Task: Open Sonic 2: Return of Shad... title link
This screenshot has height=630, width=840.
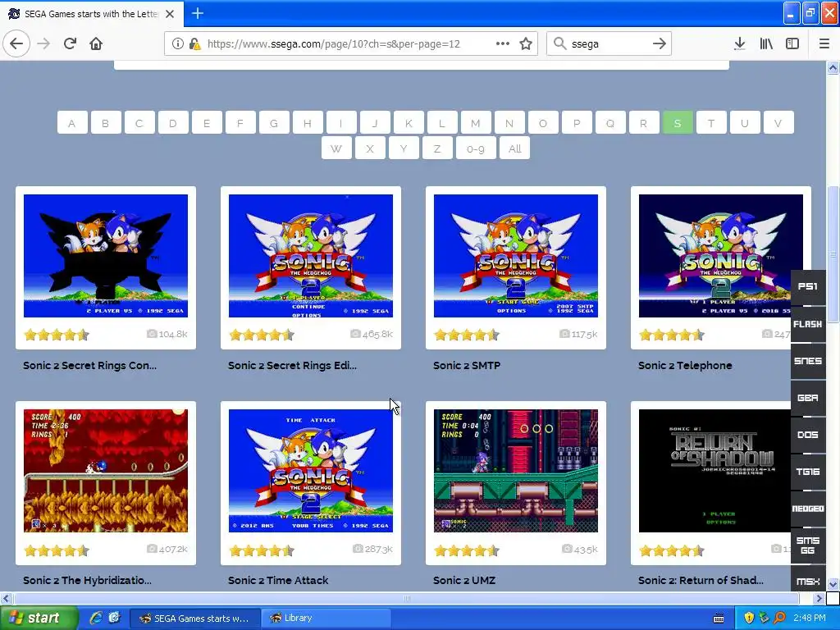Action: 701,580
